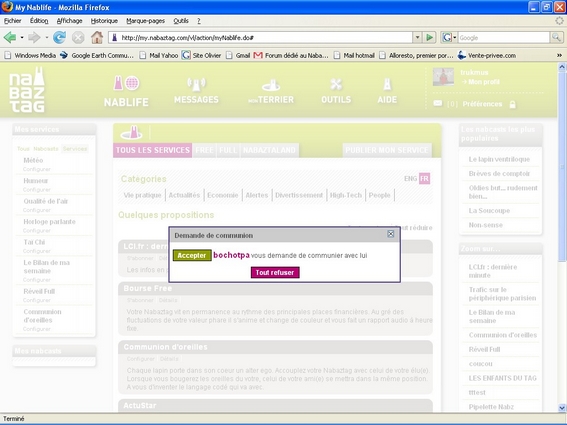This screenshot has height=425, width=567.
Task: Open the Fichier menu
Action: coord(12,21)
